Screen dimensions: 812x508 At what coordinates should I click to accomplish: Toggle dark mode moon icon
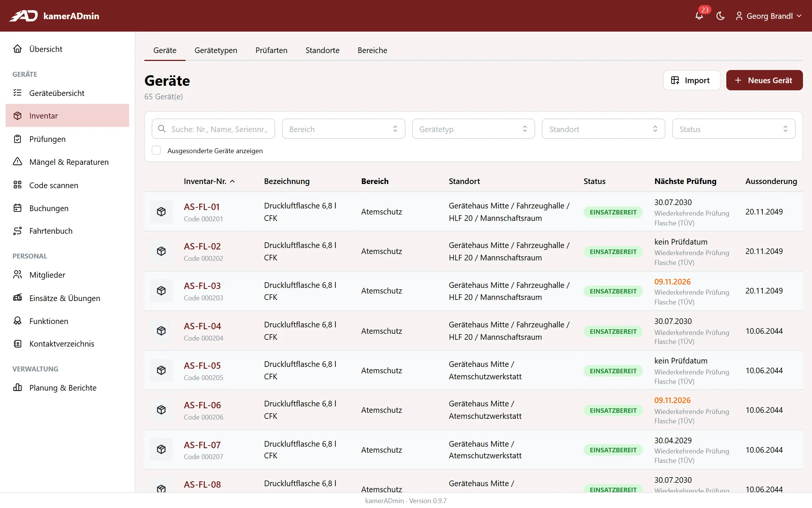(x=720, y=16)
